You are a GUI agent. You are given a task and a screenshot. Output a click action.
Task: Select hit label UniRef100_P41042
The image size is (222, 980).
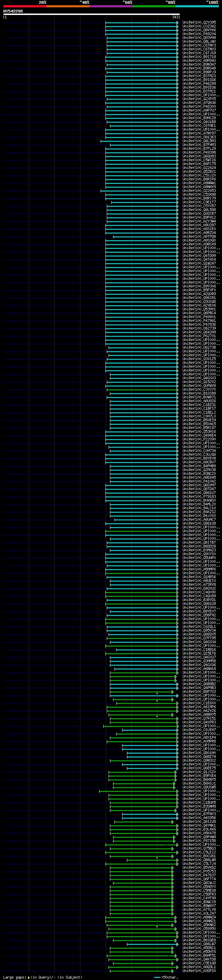(x=199, y=481)
